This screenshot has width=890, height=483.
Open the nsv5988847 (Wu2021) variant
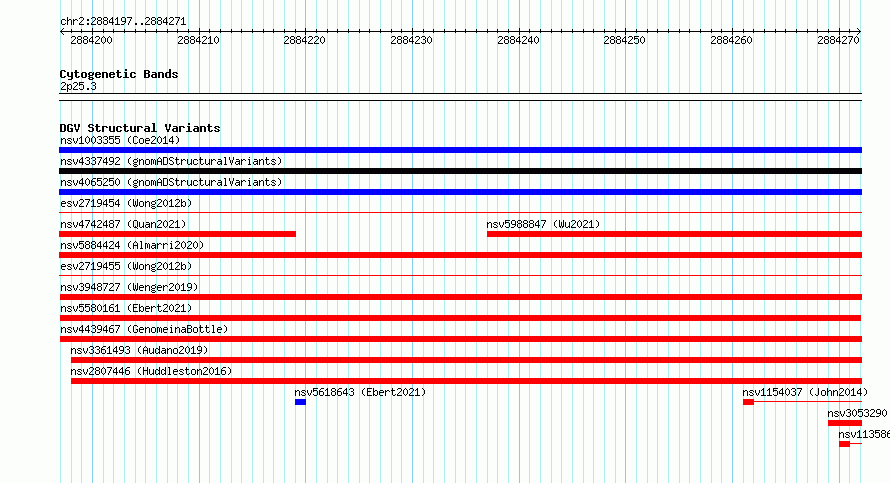[x=543, y=224]
